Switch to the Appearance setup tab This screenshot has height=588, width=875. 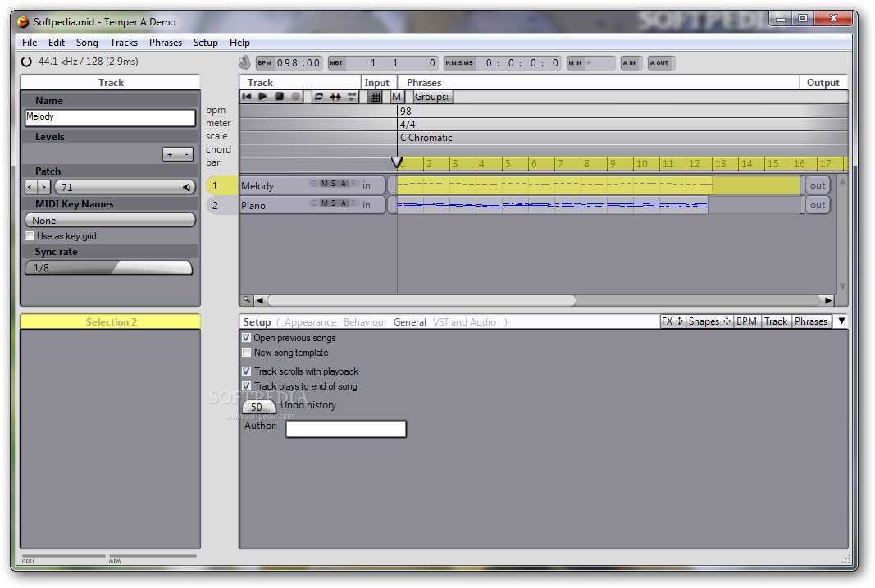[310, 322]
